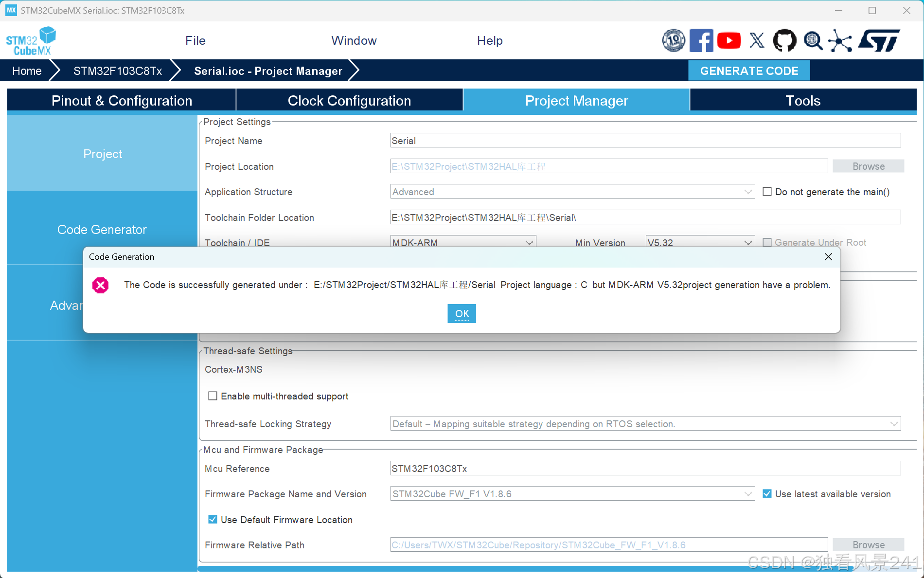Browse for Firmware Relative Path
The width and height of the screenshot is (924, 578).
[x=869, y=545]
